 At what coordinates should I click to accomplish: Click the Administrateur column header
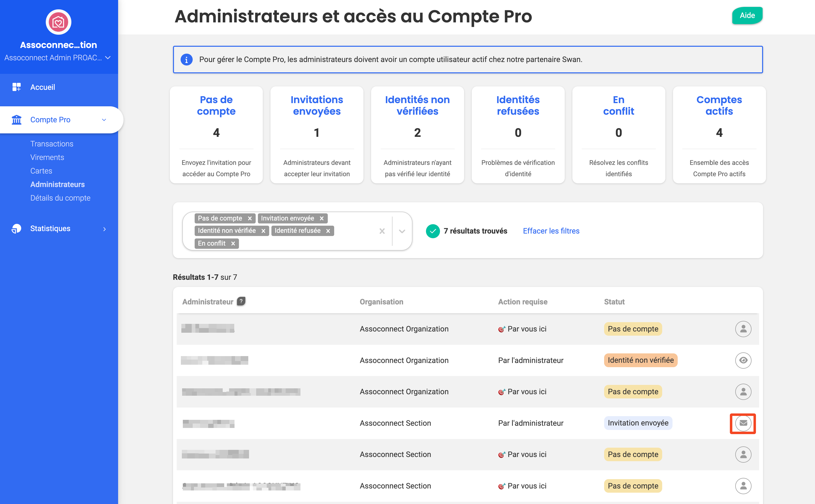(x=208, y=302)
